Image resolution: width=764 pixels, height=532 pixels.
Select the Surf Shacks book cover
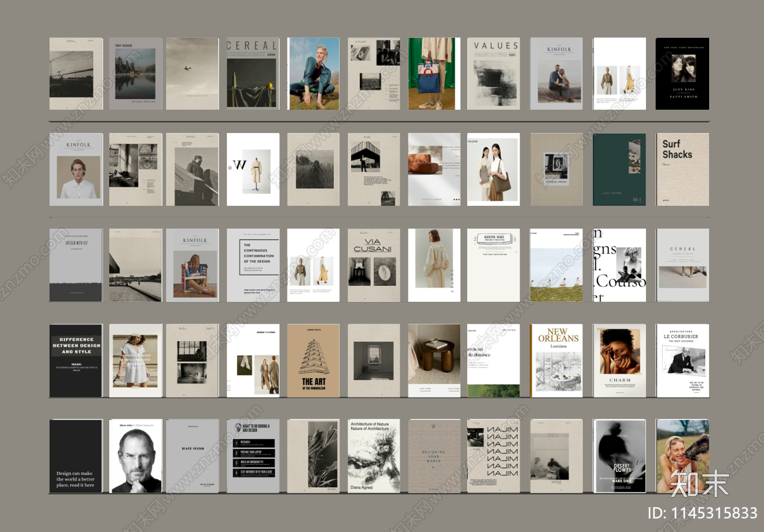coord(682,169)
